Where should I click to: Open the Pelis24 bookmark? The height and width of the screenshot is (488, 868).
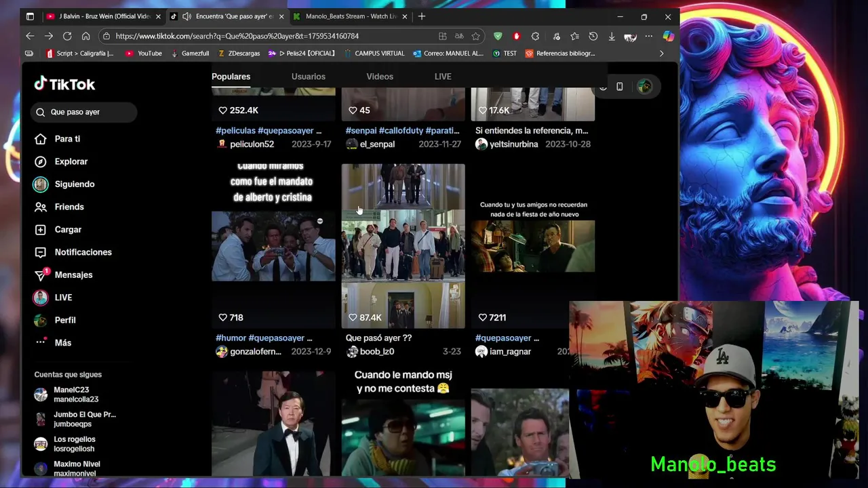click(x=302, y=54)
